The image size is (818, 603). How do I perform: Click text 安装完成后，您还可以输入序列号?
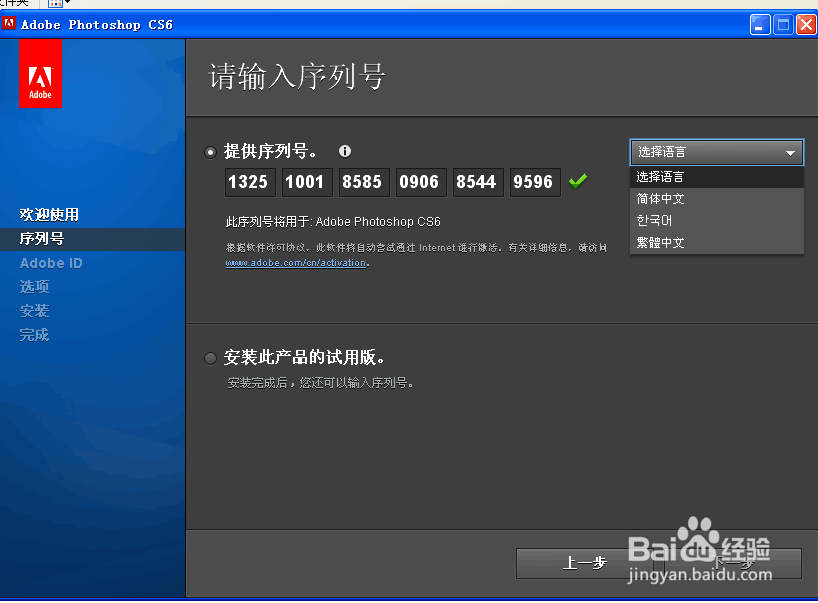click(320, 383)
